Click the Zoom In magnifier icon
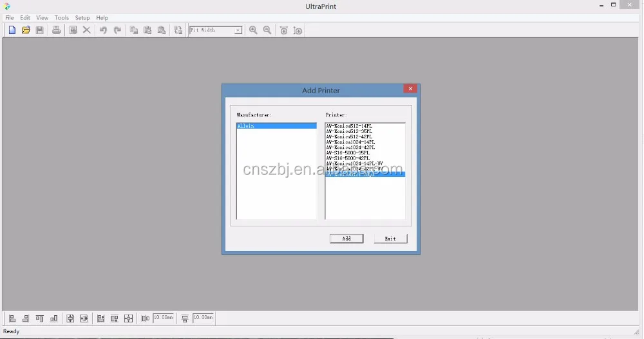The width and height of the screenshot is (644, 339). (x=253, y=30)
